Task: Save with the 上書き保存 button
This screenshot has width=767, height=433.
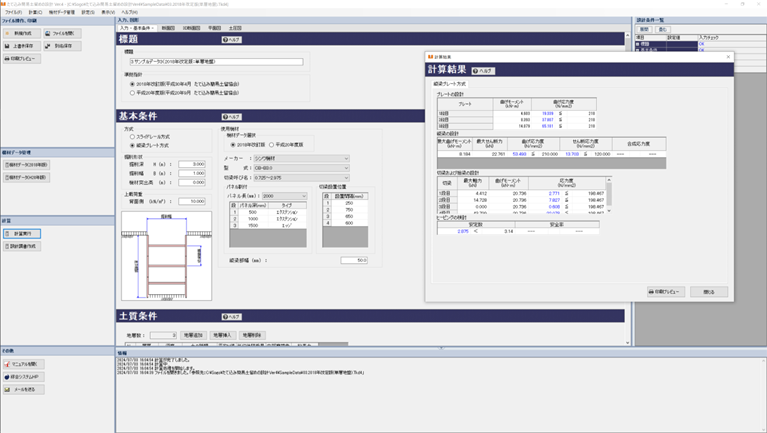Action: coord(22,46)
